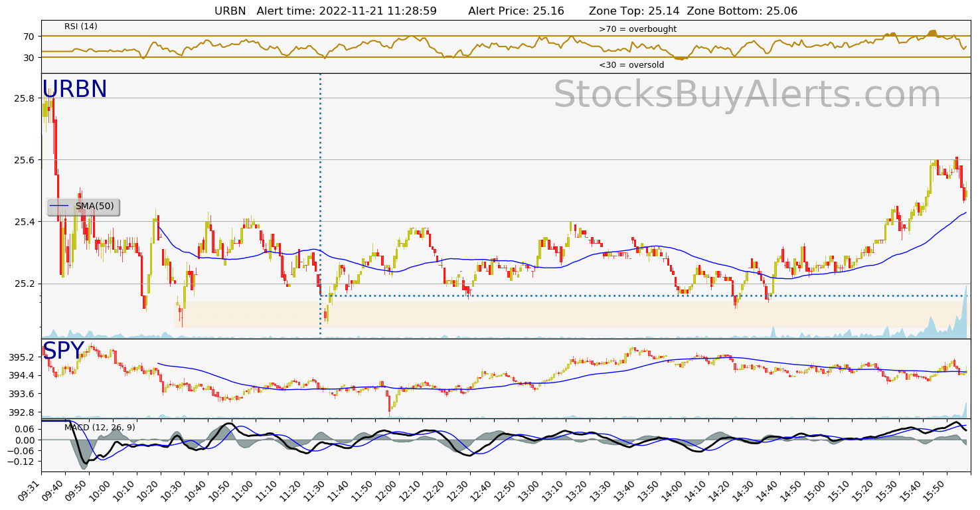Select the 'Alert time: 2022-11-21 11:28:59' title text
This screenshot has height=510, width=980.
pyautogui.click(x=347, y=11)
